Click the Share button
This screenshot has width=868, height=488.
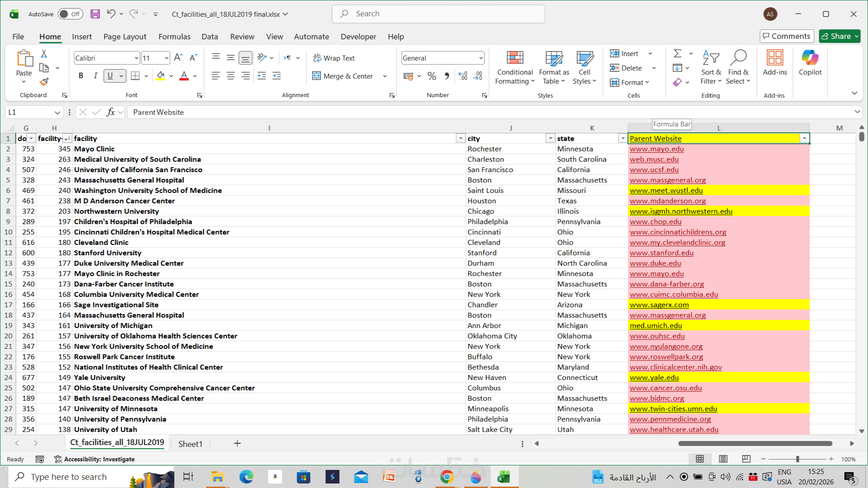pos(836,36)
